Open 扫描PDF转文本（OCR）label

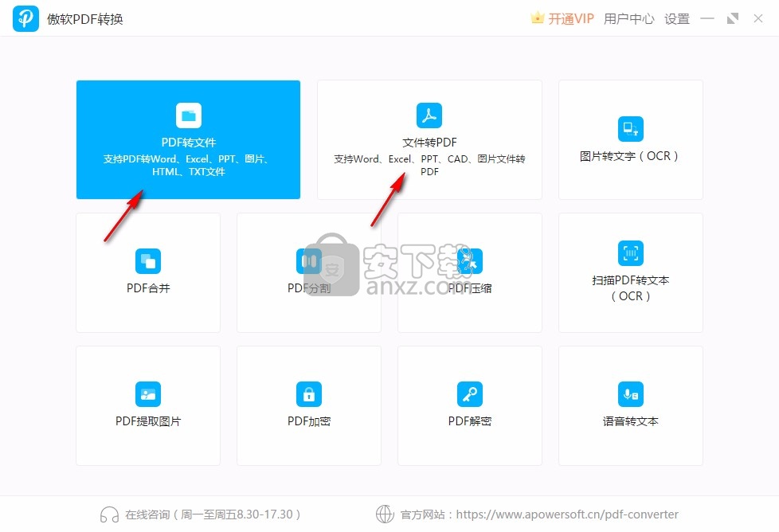pyautogui.click(x=631, y=288)
